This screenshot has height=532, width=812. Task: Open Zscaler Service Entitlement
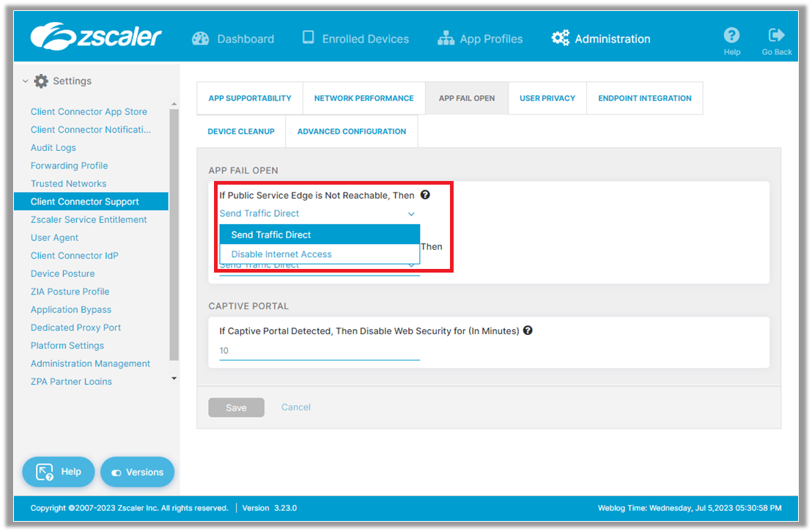(x=89, y=220)
